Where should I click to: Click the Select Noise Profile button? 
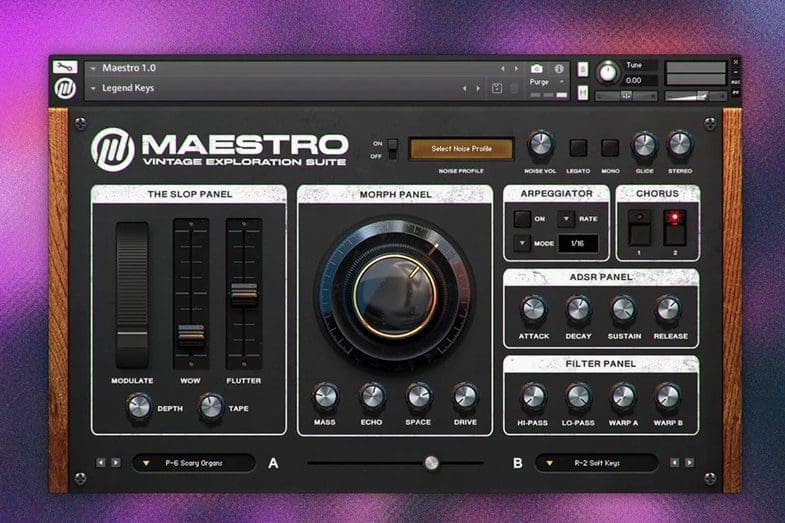[461, 149]
